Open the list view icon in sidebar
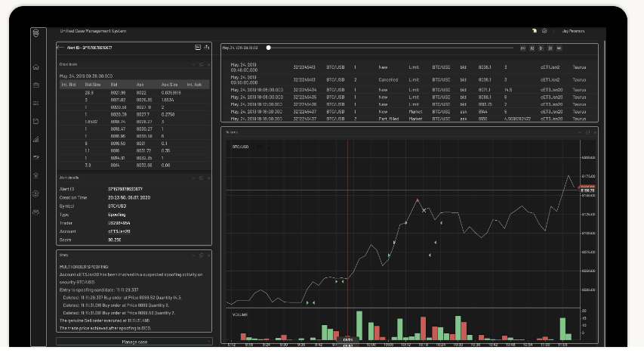Viewport: 644px width, 353px height. tap(36, 103)
